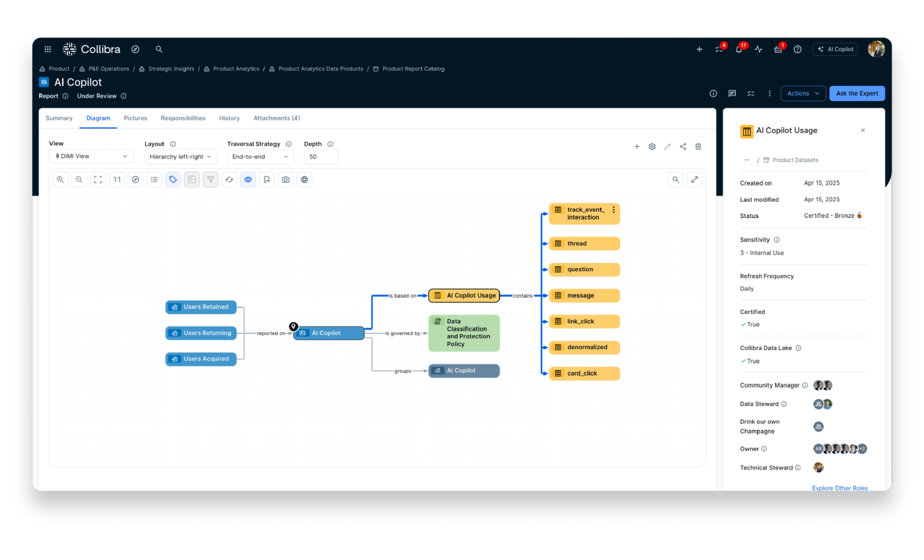Screen dimensions: 924x560
Task: Open the End-to-end traversal strategy dropdown
Action: (x=260, y=156)
